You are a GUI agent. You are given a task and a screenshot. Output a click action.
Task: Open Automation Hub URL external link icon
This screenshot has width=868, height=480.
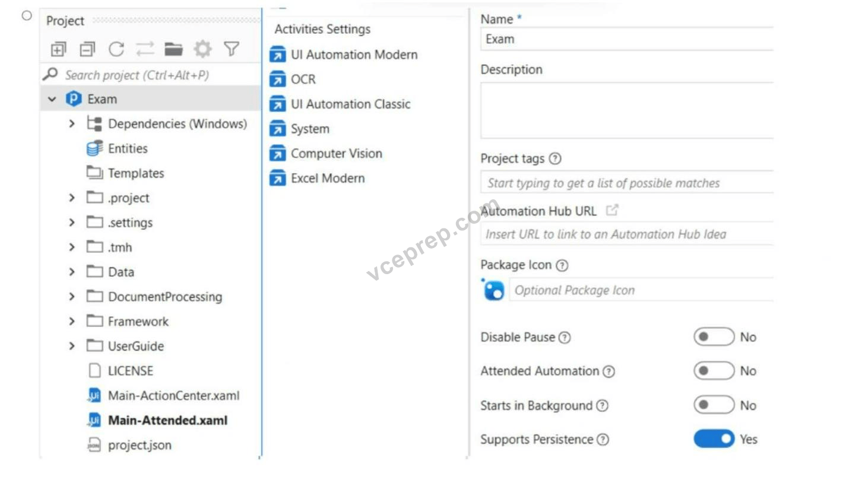pyautogui.click(x=612, y=210)
